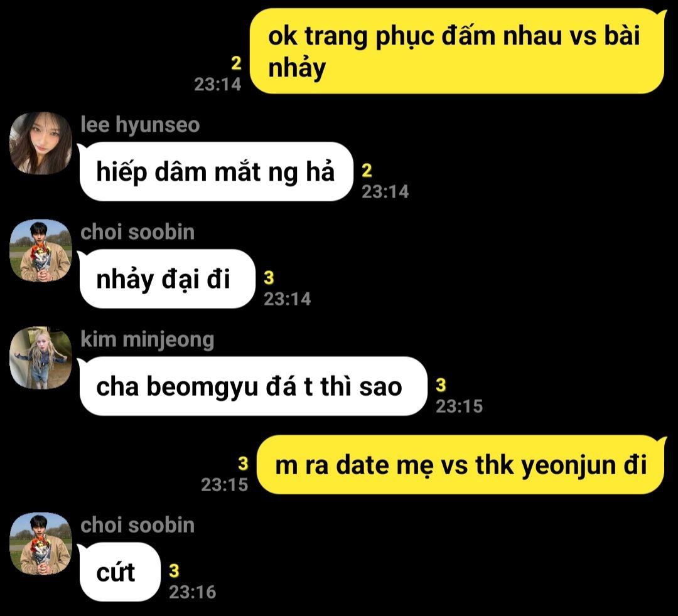Click 'choi soobin' name above 'cứt'

[137, 525]
